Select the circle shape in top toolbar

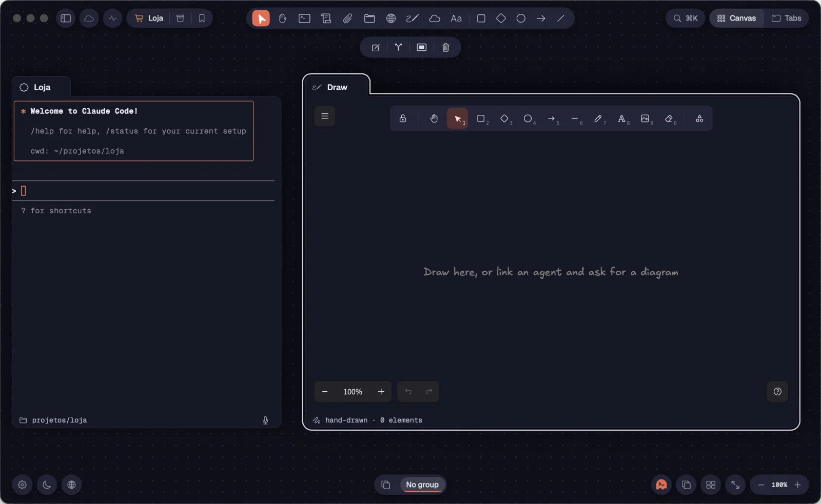pos(521,18)
